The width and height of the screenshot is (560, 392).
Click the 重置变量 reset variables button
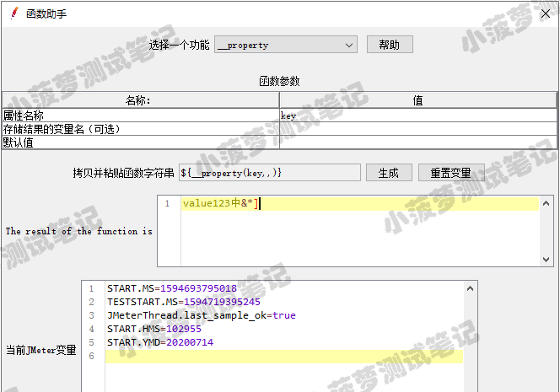451,173
